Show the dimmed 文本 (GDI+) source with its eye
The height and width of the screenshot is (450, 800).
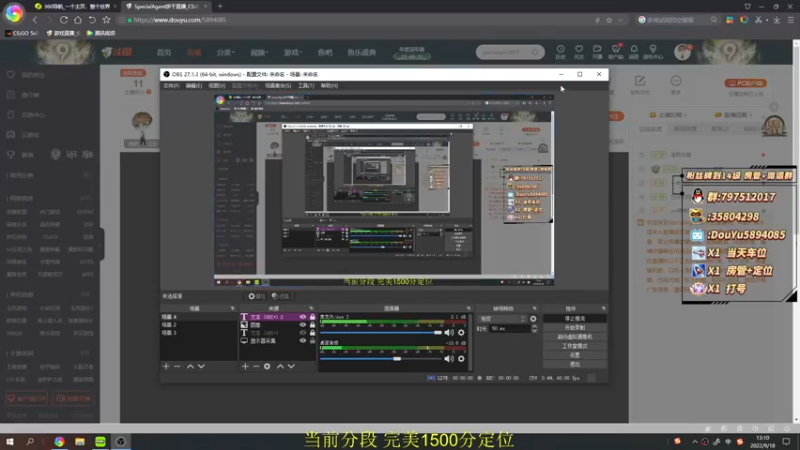click(x=303, y=333)
